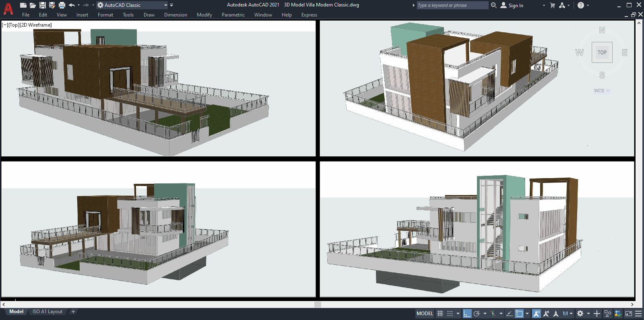
Task: Click the Autodesk App Store cart icon
Action: [552, 5]
